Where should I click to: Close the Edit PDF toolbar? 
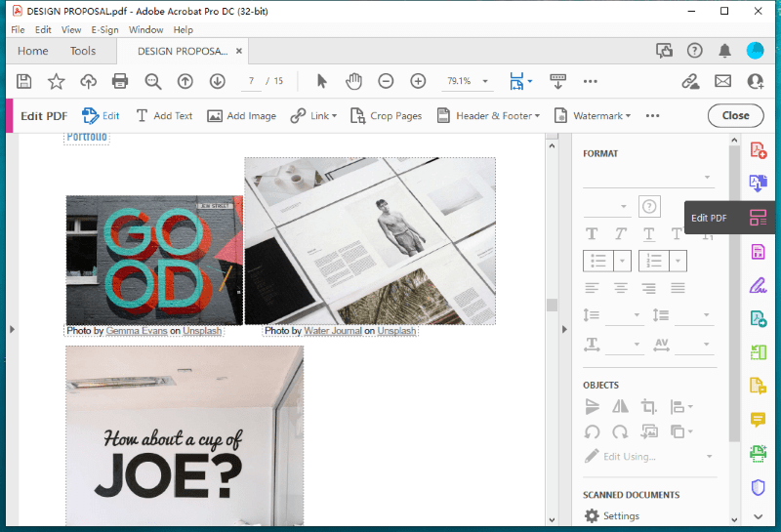[x=736, y=115]
